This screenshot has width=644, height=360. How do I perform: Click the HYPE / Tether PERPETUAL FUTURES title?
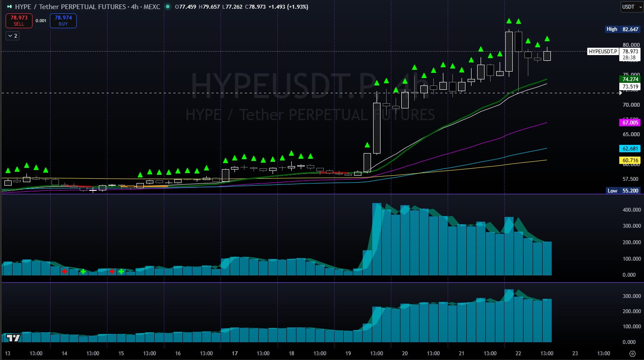(x=71, y=7)
